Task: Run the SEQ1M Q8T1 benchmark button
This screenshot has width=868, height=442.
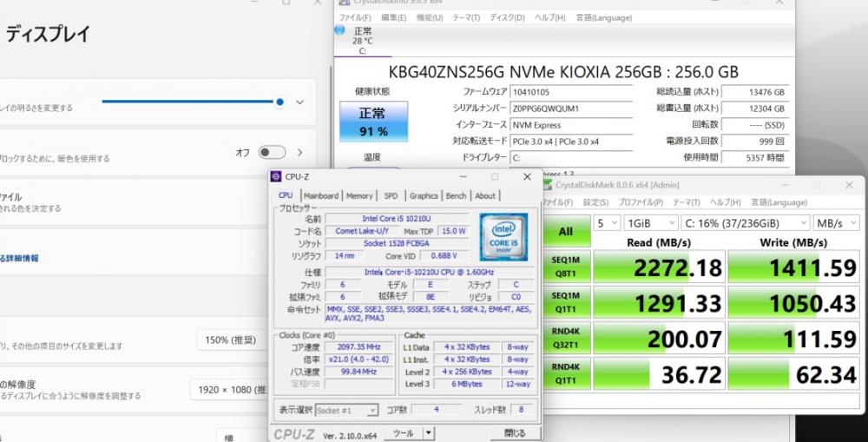Action: pyautogui.click(x=566, y=267)
